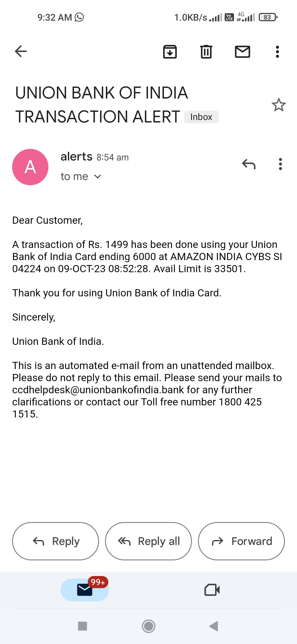Mark email as unread

(x=243, y=51)
